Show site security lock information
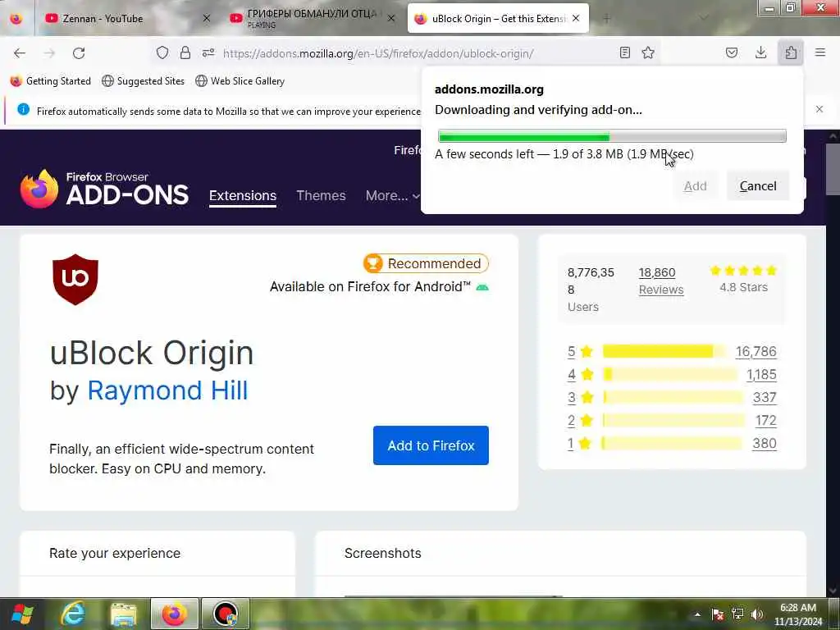840x630 pixels. [185, 52]
